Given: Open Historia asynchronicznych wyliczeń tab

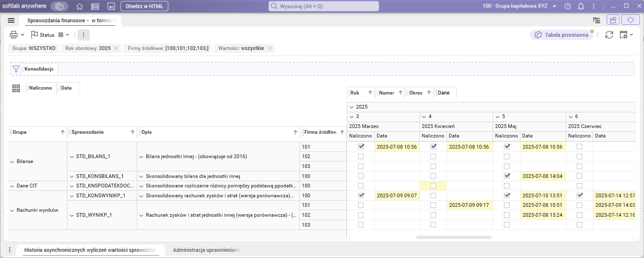Looking at the screenshot, I should coord(90,250).
